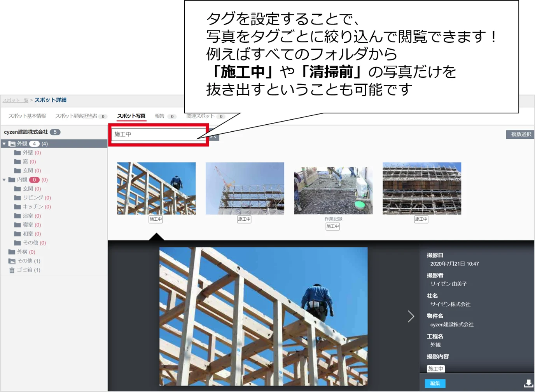
Task: Click the スポット一覧 breadcrumb link
Action: 16,100
